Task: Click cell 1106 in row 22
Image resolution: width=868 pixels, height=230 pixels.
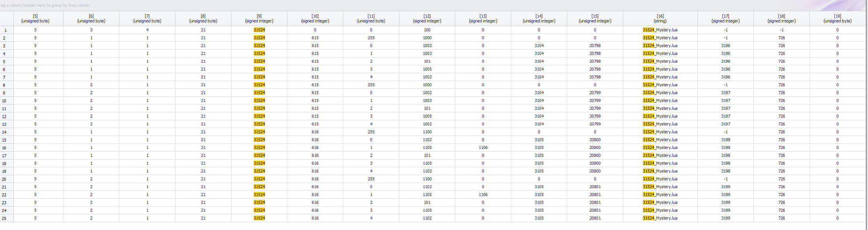Action: click(483, 195)
